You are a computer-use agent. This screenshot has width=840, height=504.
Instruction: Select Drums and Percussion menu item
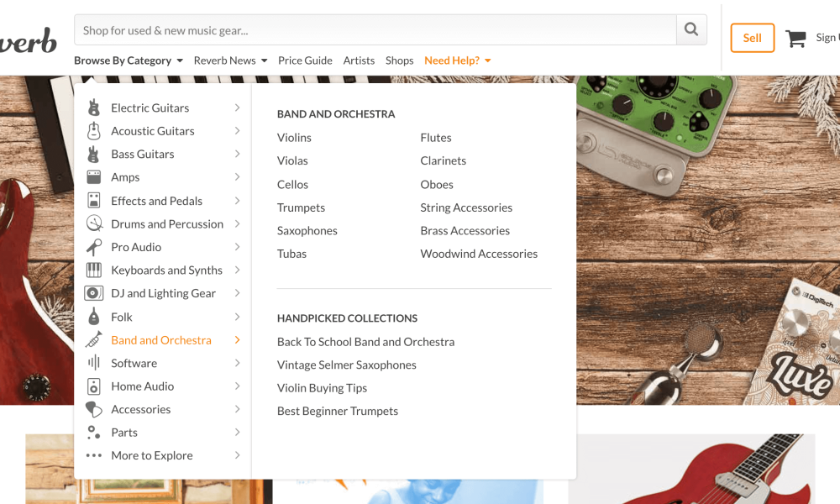[x=167, y=224]
